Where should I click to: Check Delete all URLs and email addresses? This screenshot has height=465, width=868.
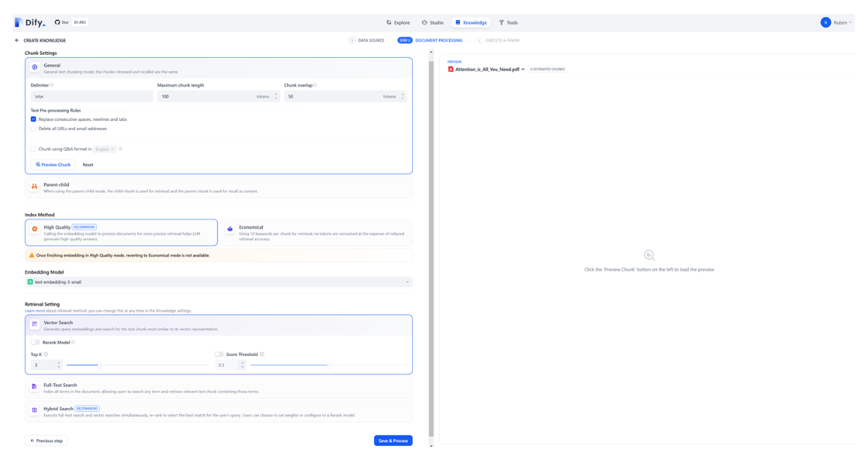pos(33,129)
